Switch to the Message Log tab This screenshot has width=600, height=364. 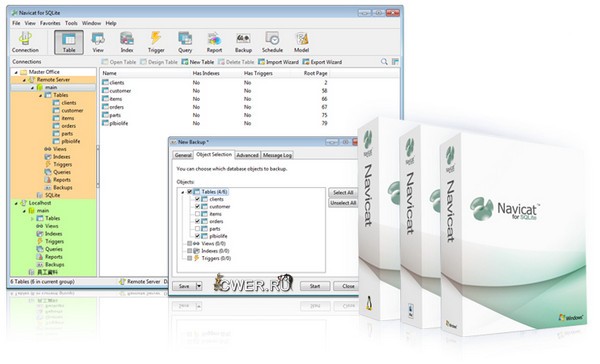(x=277, y=155)
